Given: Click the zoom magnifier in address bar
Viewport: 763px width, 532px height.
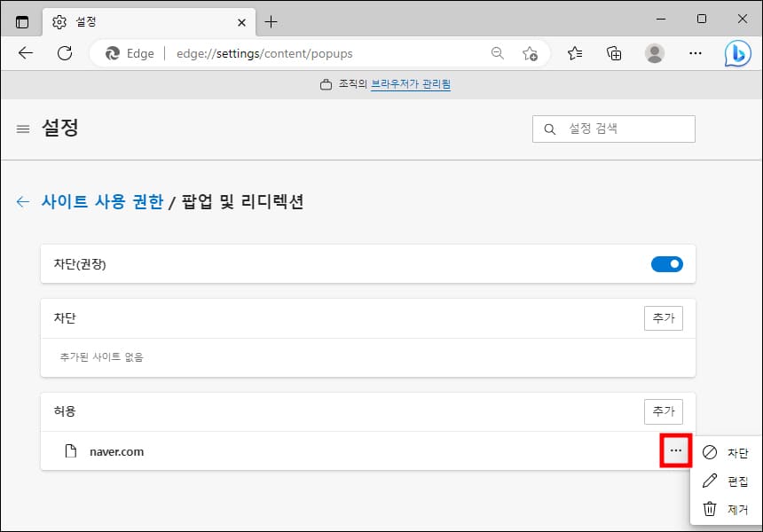Looking at the screenshot, I should 497,53.
